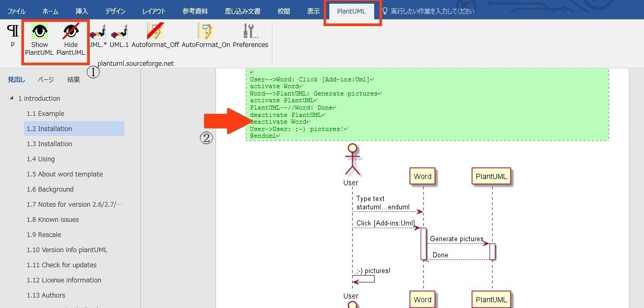Viewport: 644px width, 308px height.
Task: Select the 結果 navigation pane tab
Action: [x=74, y=80]
